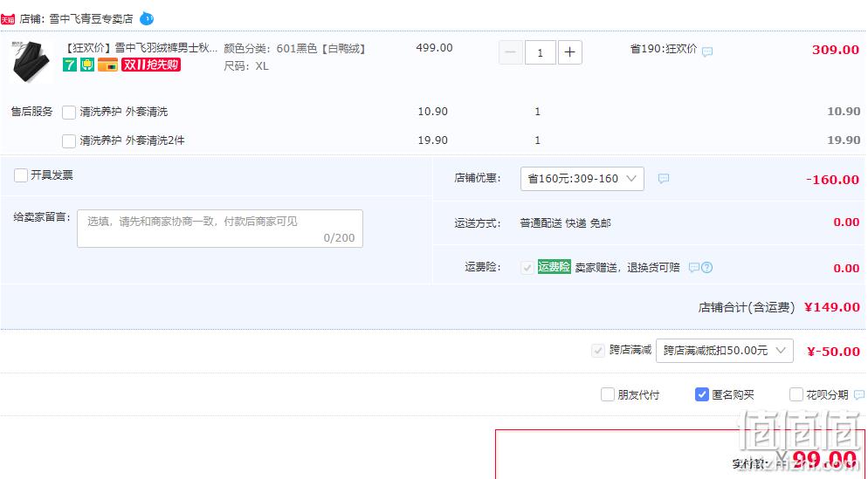This screenshot has height=479, width=868.
Task: Enable the 花呗分期 installment checkbox
Action: [x=796, y=395]
